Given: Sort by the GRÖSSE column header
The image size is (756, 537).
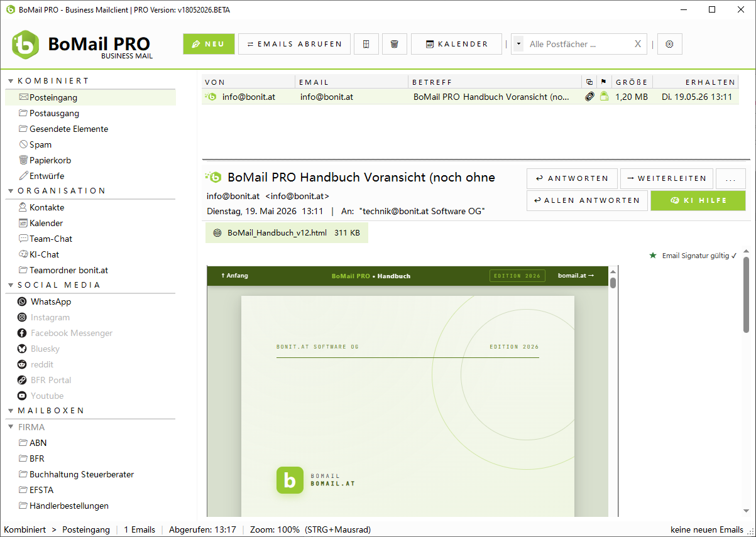Looking at the screenshot, I should (632, 82).
